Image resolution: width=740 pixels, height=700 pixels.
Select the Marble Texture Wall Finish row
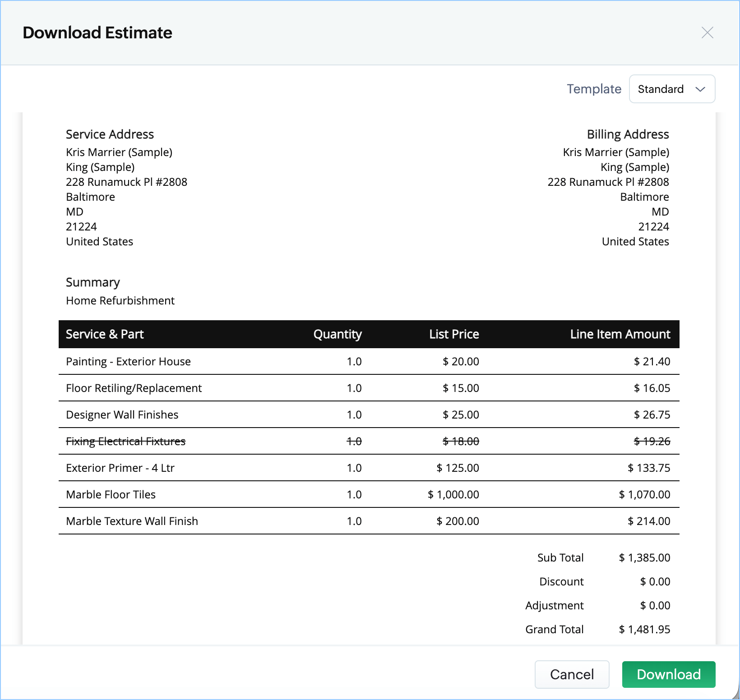click(132, 521)
